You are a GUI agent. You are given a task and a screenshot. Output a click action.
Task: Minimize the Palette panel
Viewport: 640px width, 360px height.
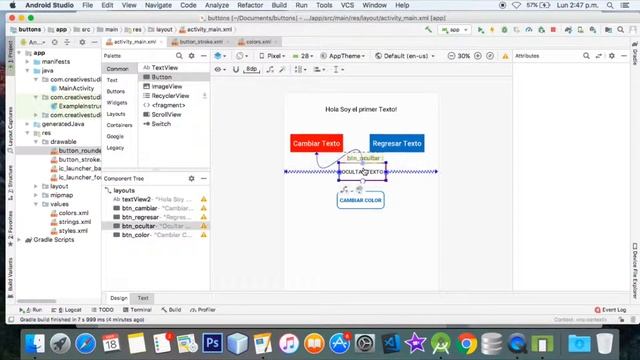pos(204,56)
